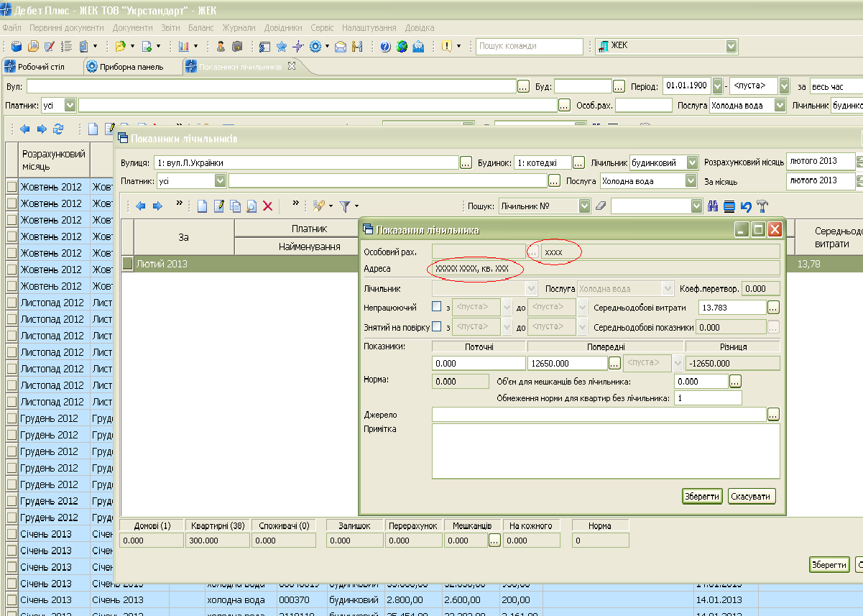
Task: Click the refresh icon in background window toolbar
Action: click(58, 129)
